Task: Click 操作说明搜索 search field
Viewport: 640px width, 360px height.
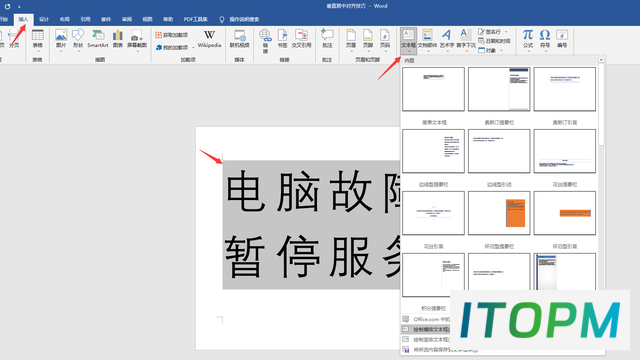Action: tap(244, 19)
